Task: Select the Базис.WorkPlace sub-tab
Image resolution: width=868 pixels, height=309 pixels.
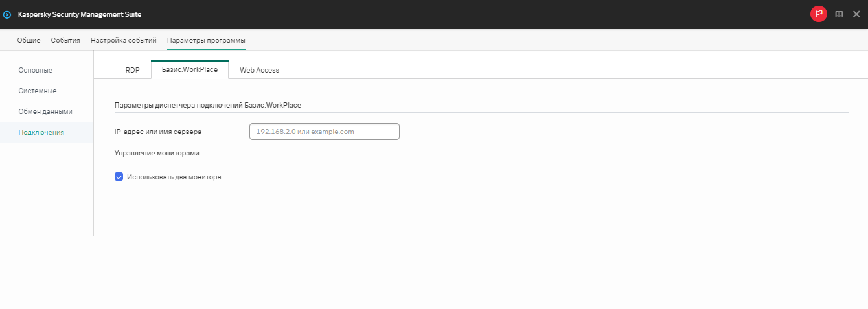Action: tap(189, 69)
